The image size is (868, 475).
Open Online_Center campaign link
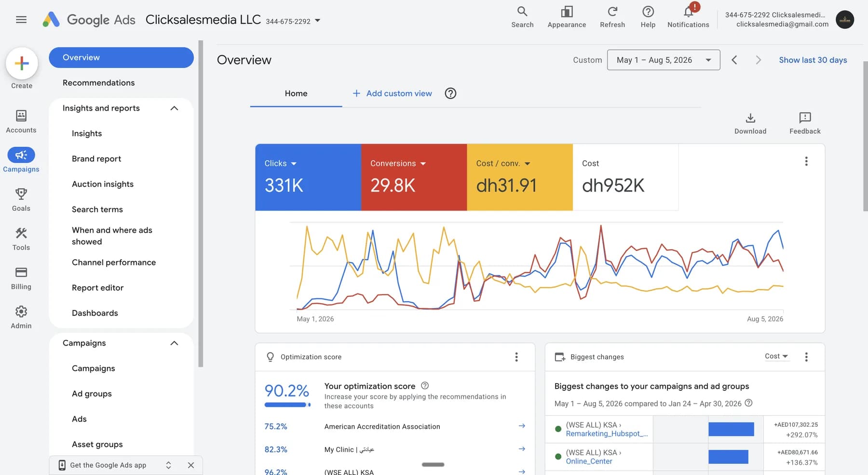click(589, 461)
